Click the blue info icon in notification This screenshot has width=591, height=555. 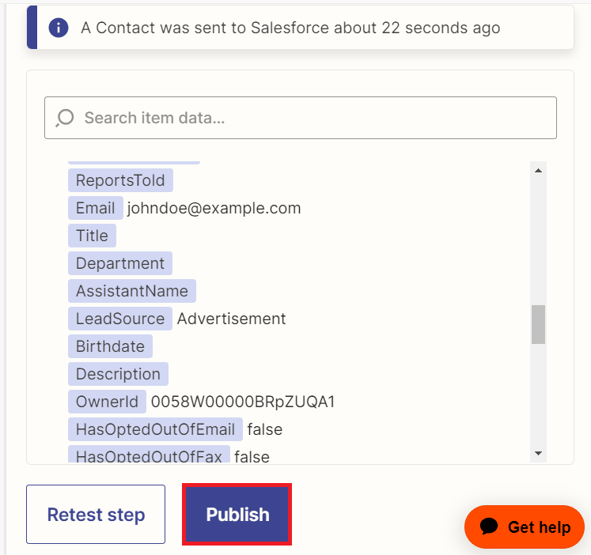click(x=58, y=28)
